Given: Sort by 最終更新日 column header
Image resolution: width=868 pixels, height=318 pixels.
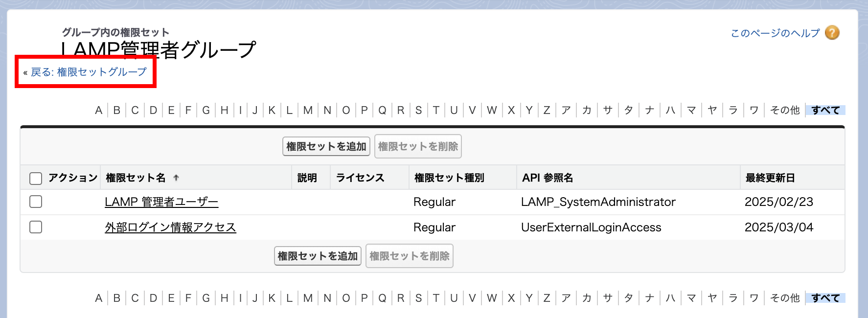Looking at the screenshot, I should click(770, 178).
